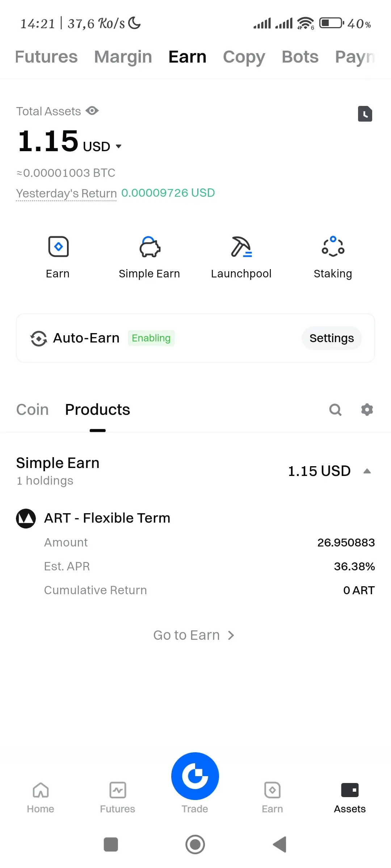Open the Staking icon

point(333,247)
